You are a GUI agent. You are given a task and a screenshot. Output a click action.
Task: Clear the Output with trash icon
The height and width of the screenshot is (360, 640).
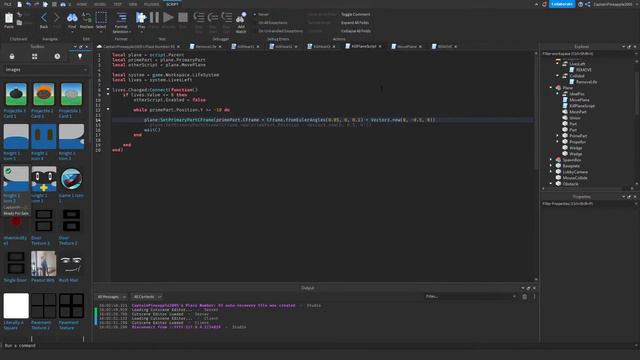click(524, 297)
